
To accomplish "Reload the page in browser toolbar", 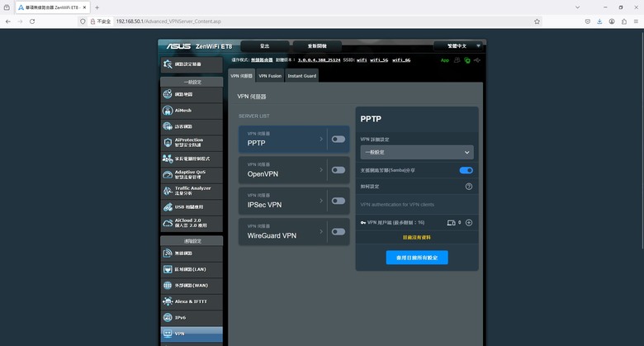I will click(32, 21).
